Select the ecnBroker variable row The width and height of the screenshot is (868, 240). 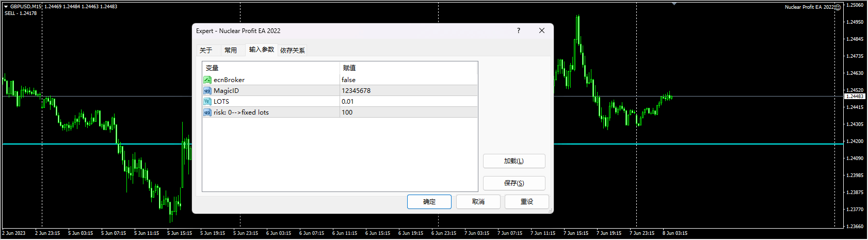tap(340, 80)
